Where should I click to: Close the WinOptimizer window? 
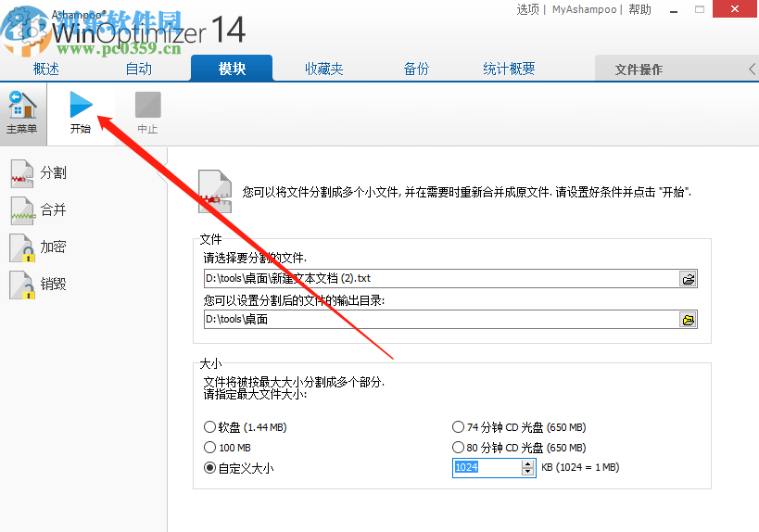click(x=735, y=8)
